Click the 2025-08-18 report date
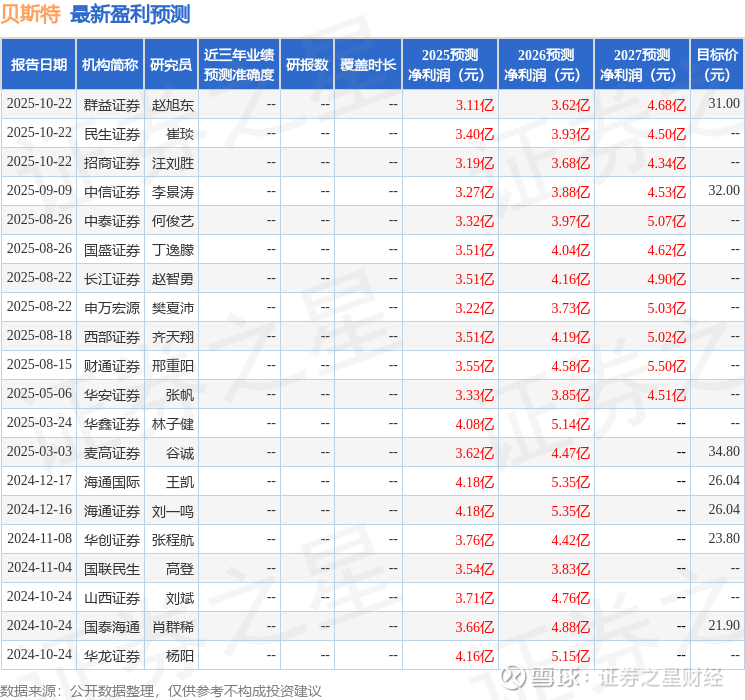 tap(39, 336)
